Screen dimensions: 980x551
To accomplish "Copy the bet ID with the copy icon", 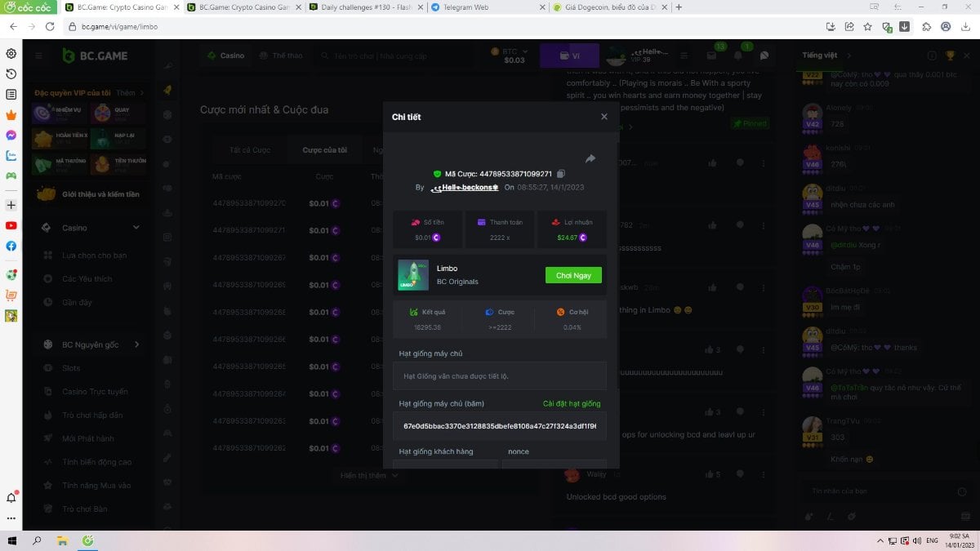I will (561, 174).
